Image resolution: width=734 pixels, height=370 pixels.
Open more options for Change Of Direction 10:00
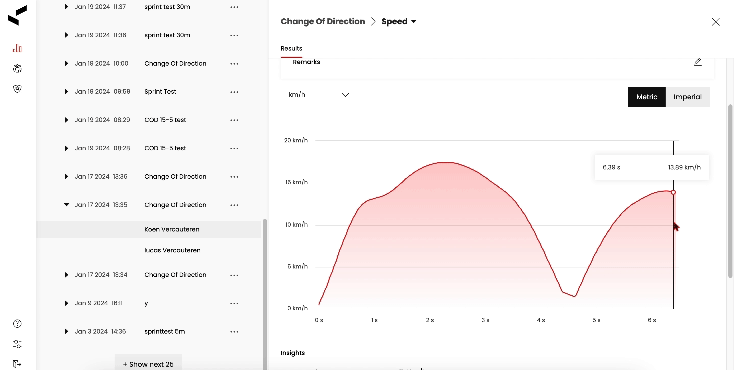pyautogui.click(x=234, y=64)
